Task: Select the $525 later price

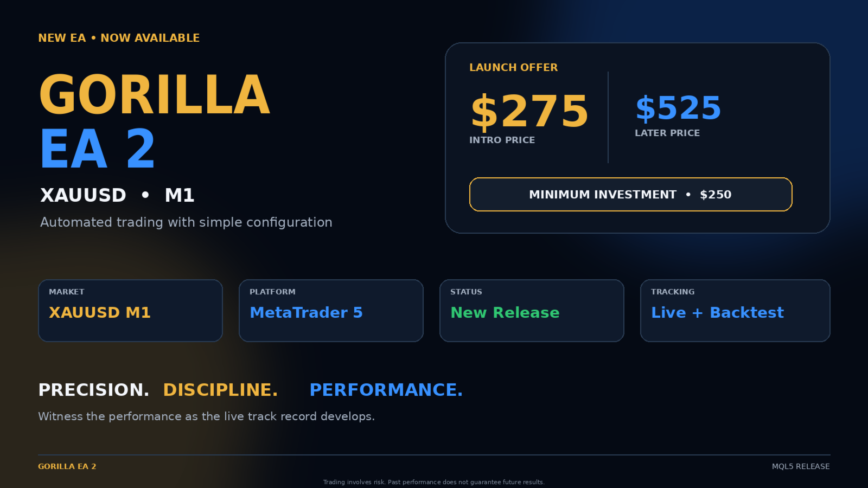Action: pyautogui.click(x=678, y=108)
